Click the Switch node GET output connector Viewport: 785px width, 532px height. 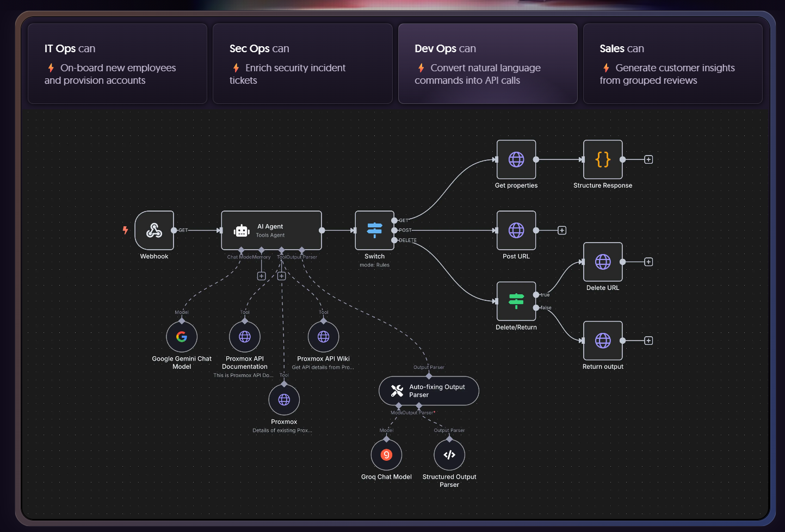pos(394,220)
